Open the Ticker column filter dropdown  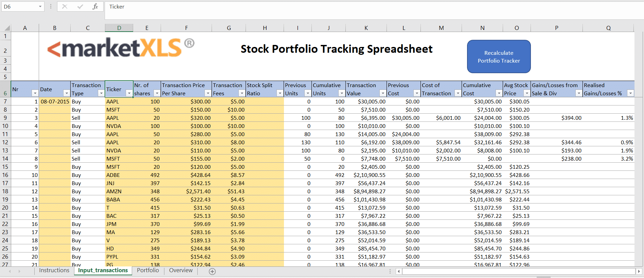[129, 93]
